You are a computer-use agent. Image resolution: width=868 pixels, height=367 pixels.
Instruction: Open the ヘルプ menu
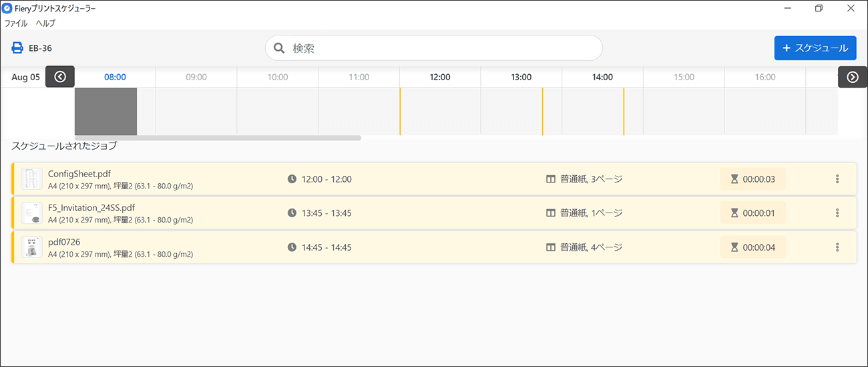45,23
